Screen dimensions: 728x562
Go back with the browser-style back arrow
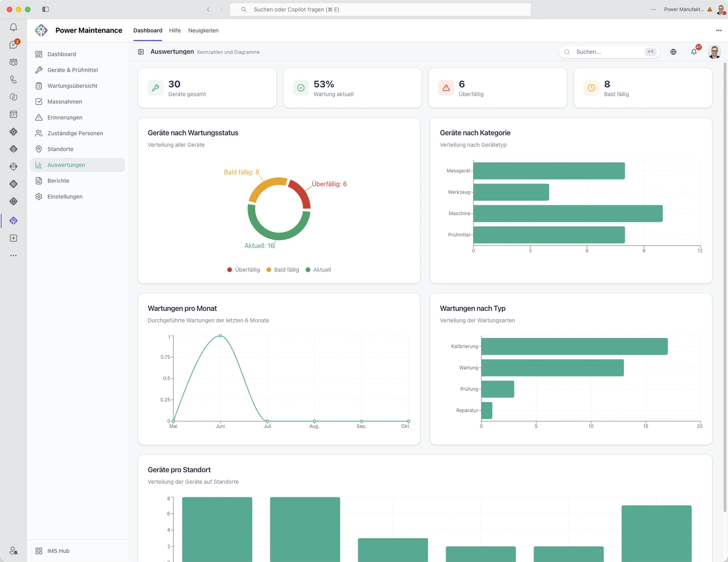tap(208, 10)
